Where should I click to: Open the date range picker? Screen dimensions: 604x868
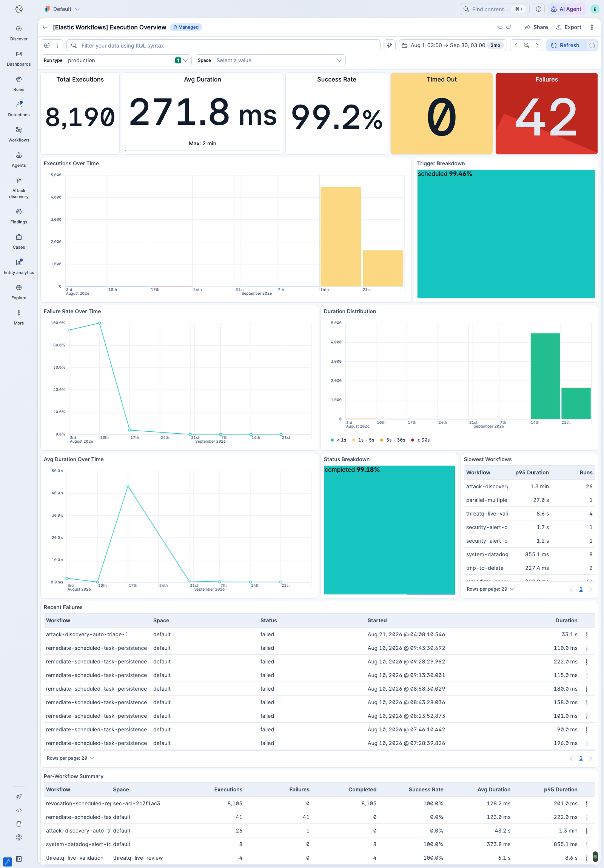pyautogui.click(x=453, y=45)
